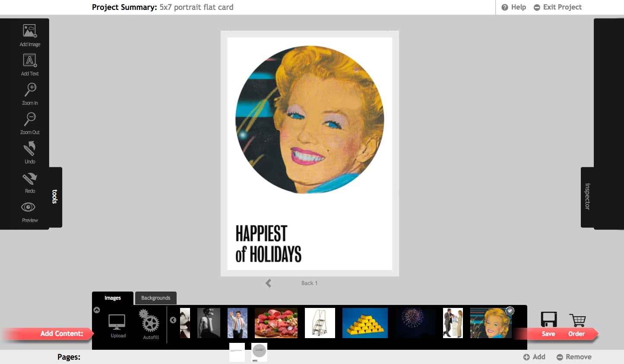Viewport: 624px width, 364px height.
Task: Upload images from computer
Action: [x=117, y=326]
